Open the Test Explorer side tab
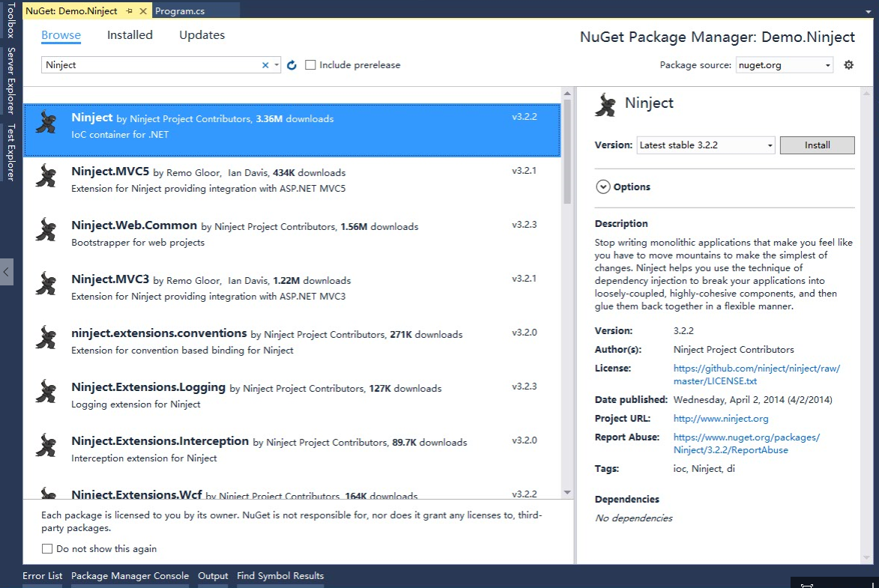879x588 pixels. tap(10, 153)
